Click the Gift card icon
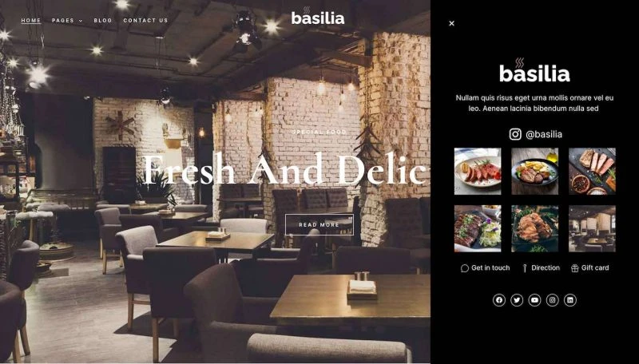Screen dimensions: 639x364 point(574,268)
